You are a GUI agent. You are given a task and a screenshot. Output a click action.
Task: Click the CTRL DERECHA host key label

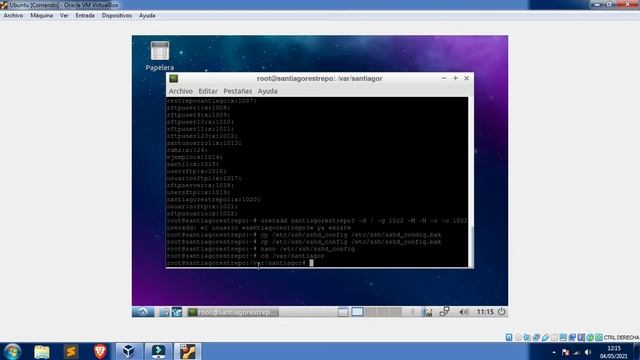pos(621,338)
